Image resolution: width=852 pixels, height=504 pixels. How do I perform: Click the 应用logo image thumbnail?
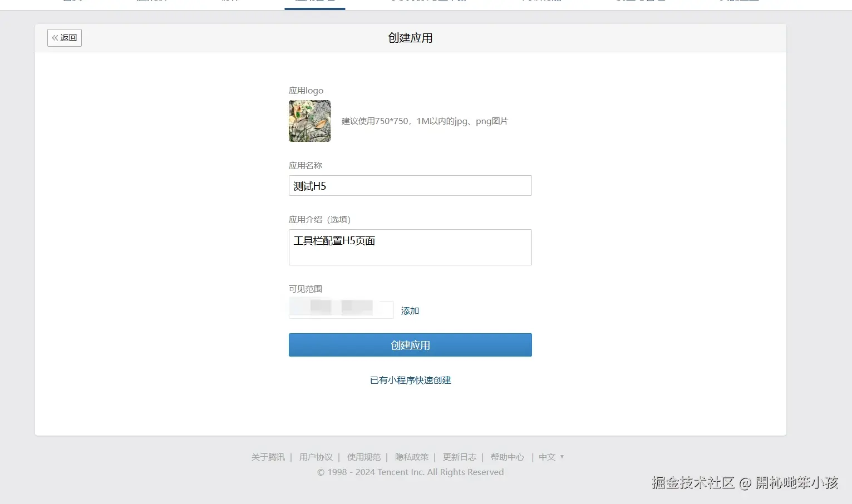pyautogui.click(x=309, y=121)
